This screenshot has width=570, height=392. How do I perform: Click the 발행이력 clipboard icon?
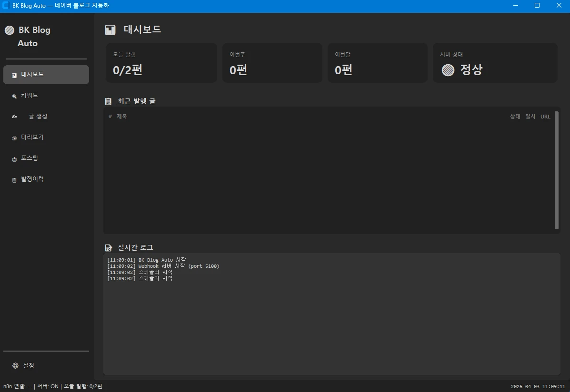(14, 180)
